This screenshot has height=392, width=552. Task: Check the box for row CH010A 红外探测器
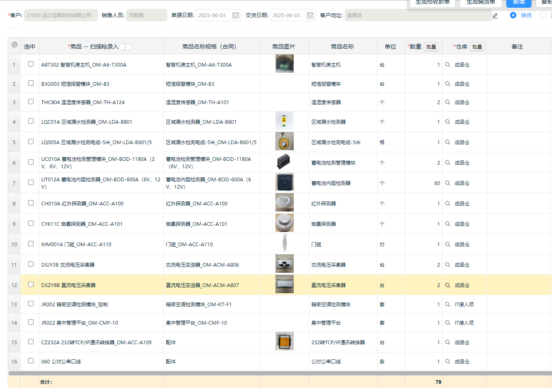(31, 203)
